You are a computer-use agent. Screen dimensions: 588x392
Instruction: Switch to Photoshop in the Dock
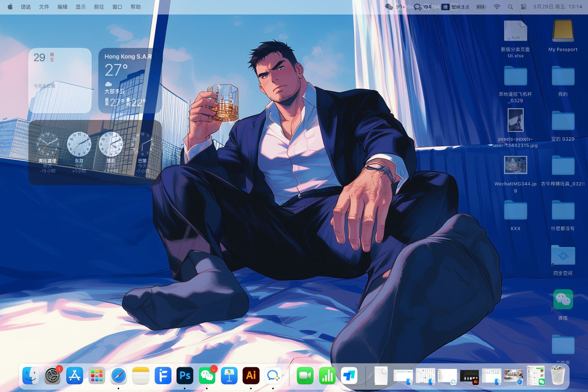[x=185, y=376]
